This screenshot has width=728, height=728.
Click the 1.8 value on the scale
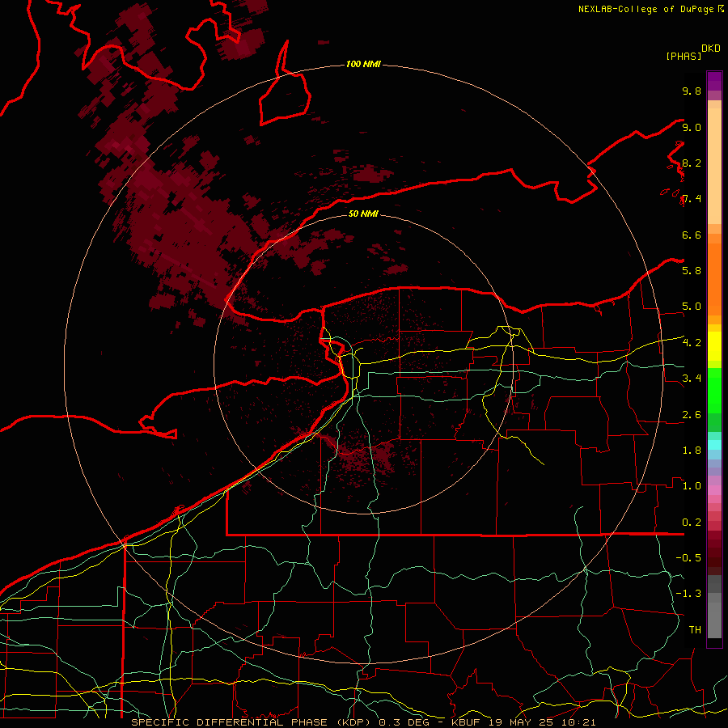click(692, 451)
